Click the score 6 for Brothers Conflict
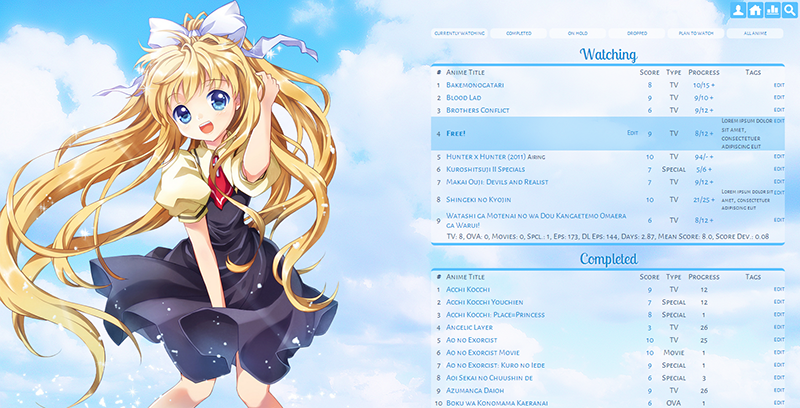The image size is (800, 408). click(649, 110)
